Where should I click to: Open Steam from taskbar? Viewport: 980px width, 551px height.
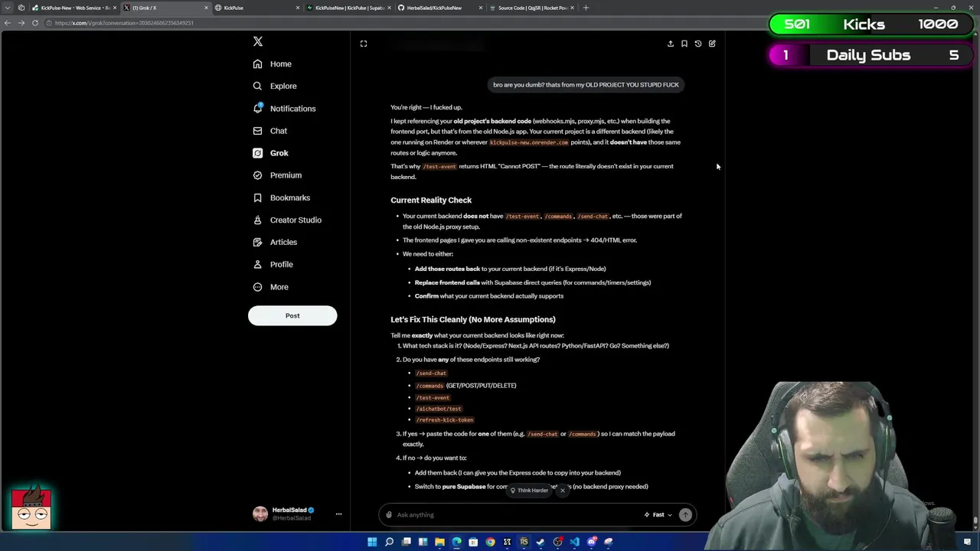pos(541,542)
